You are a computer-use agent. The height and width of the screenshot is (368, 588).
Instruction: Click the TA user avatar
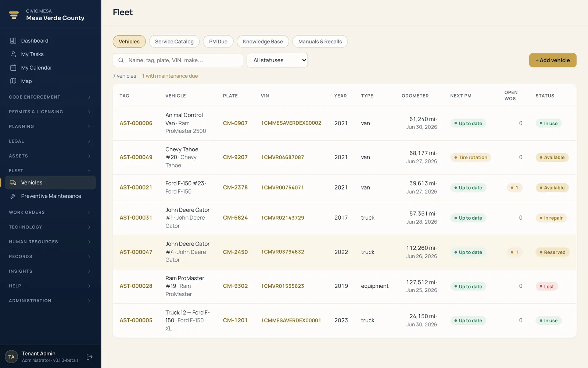11,357
